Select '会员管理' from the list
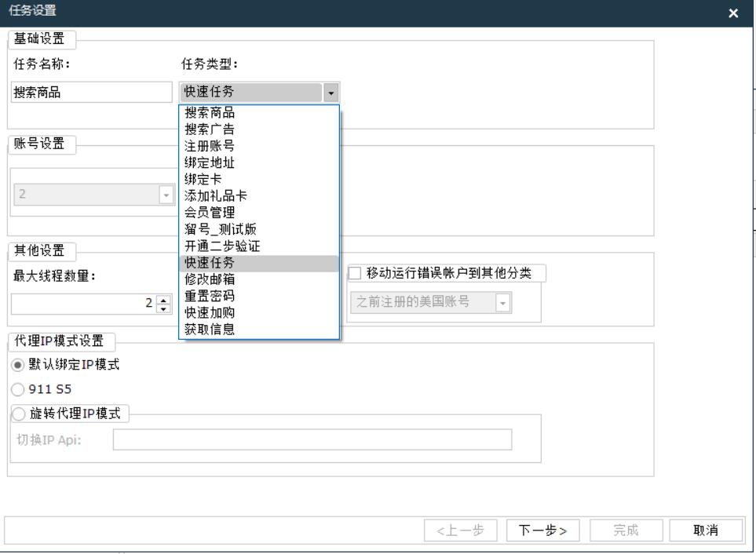The height and width of the screenshot is (554, 756). [x=210, y=213]
